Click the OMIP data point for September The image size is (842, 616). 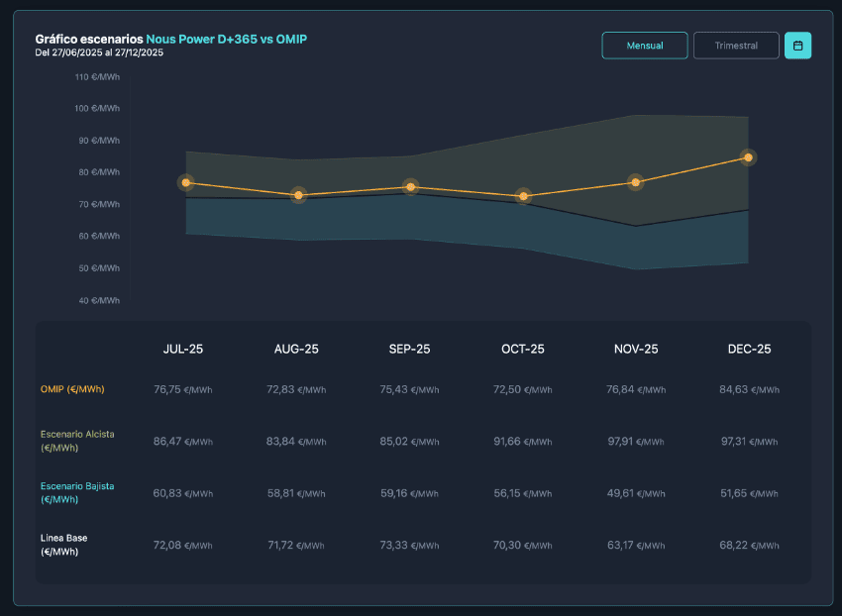click(411, 187)
